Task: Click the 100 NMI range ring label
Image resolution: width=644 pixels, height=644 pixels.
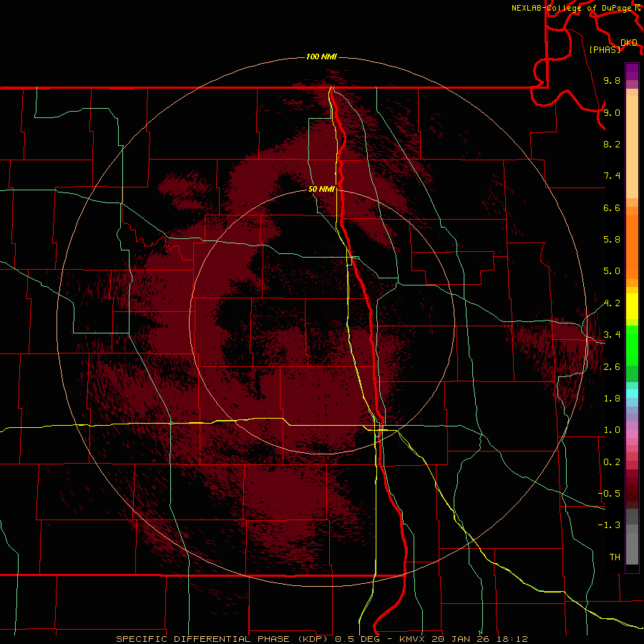Action: (x=321, y=57)
